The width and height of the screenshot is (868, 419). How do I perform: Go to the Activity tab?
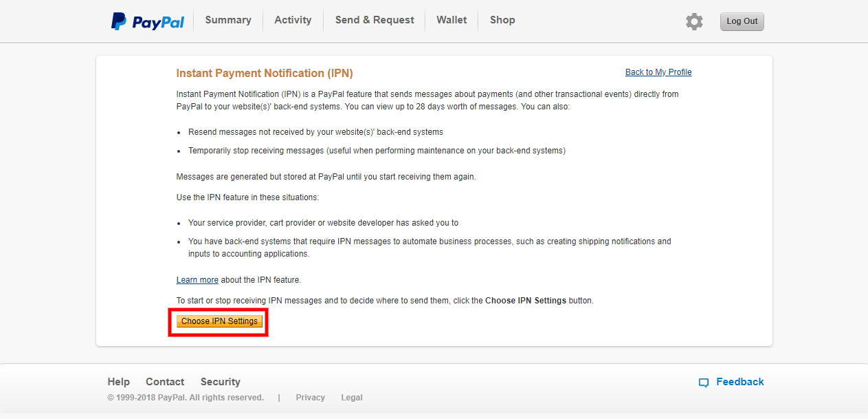pyautogui.click(x=293, y=20)
